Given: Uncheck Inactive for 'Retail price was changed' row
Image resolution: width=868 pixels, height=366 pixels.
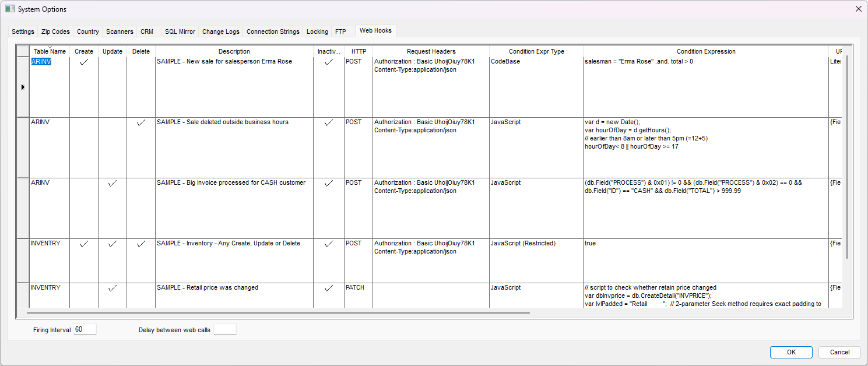Looking at the screenshot, I should [x=329, y=288].
